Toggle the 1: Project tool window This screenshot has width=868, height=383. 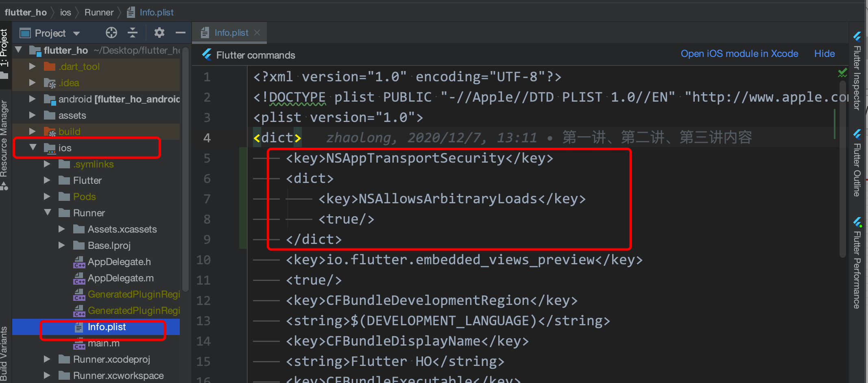pyautogui.click(x=4, y=53)
